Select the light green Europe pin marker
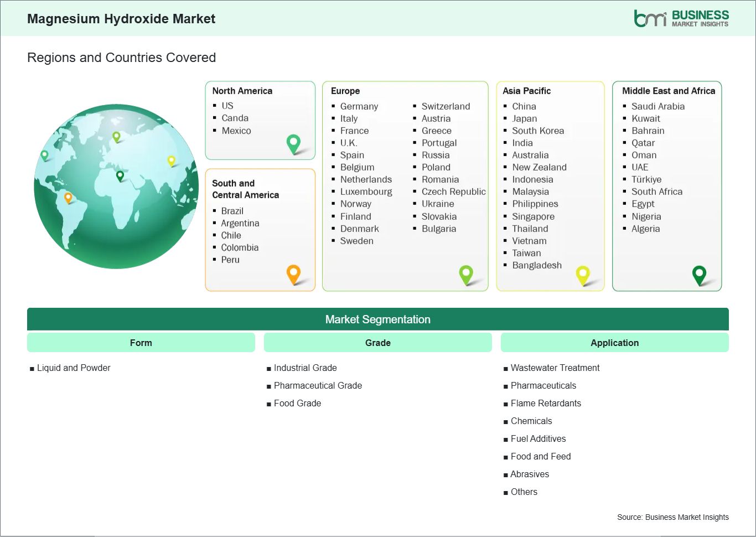This screenshot has width=756, height=537. (467, 274)
